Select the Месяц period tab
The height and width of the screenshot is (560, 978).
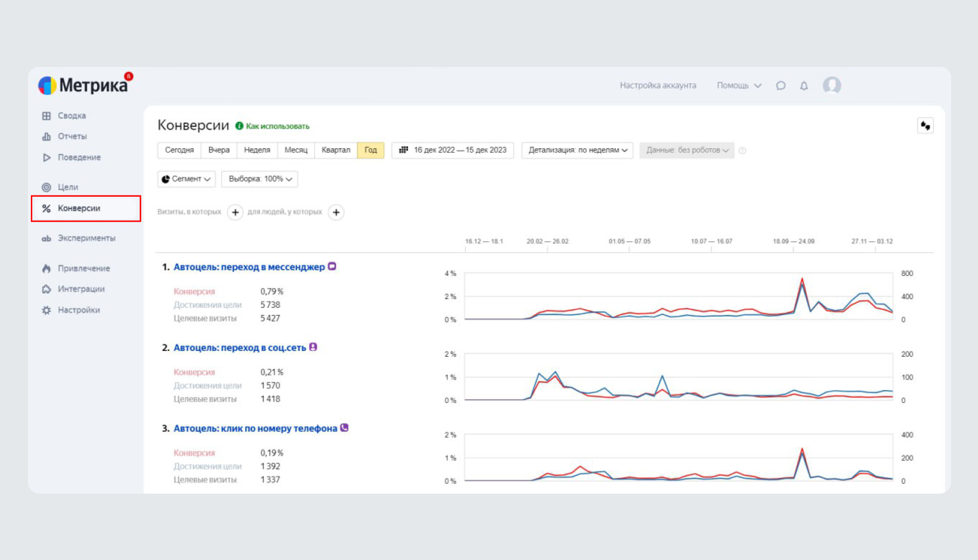tap(296, 150)
